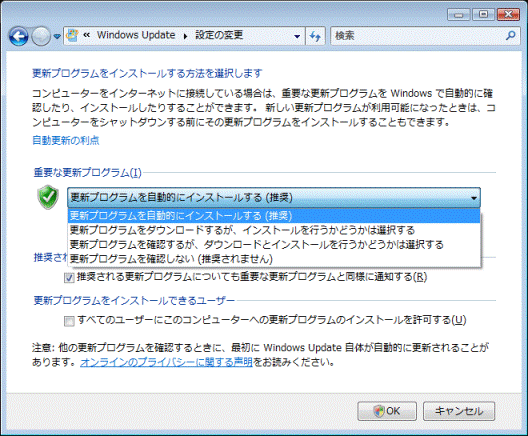Choose 更新プログラムを確認しない (推奨されません) option

point(274,259)
